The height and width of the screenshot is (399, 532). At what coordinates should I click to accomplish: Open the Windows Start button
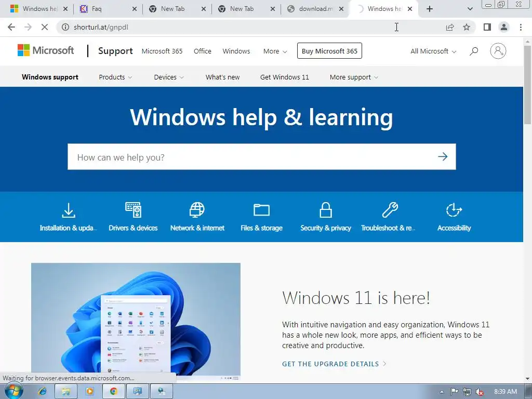click(14, 391)
